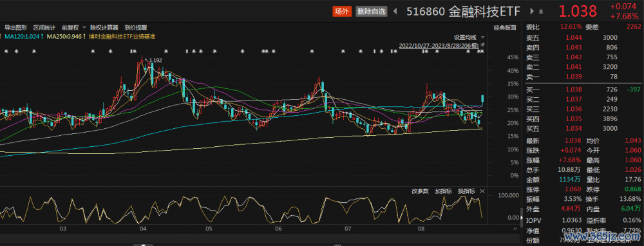Screen dimensions: 644x246
Task: Click the 场外 orange tag
Action: 342,11
